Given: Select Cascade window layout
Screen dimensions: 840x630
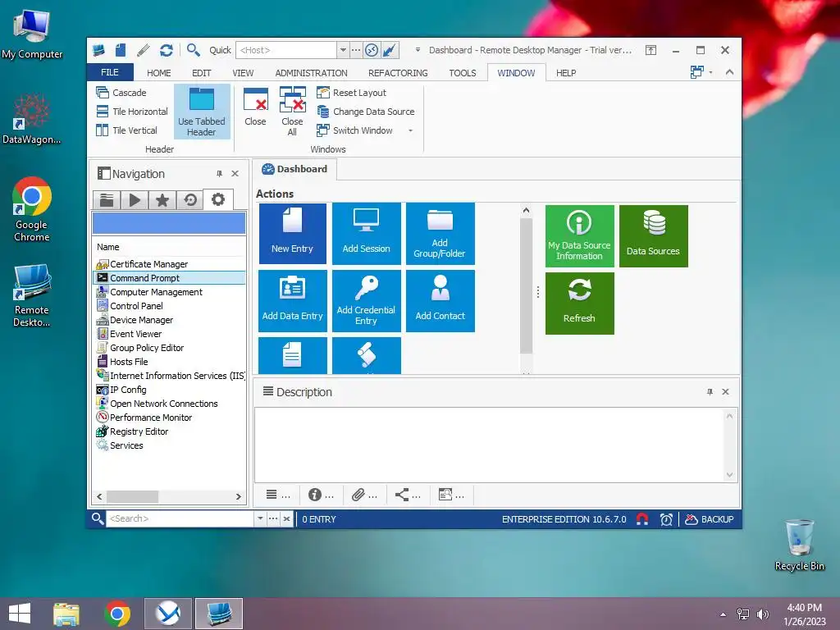Looking at the screenshot, I should 121,93.
